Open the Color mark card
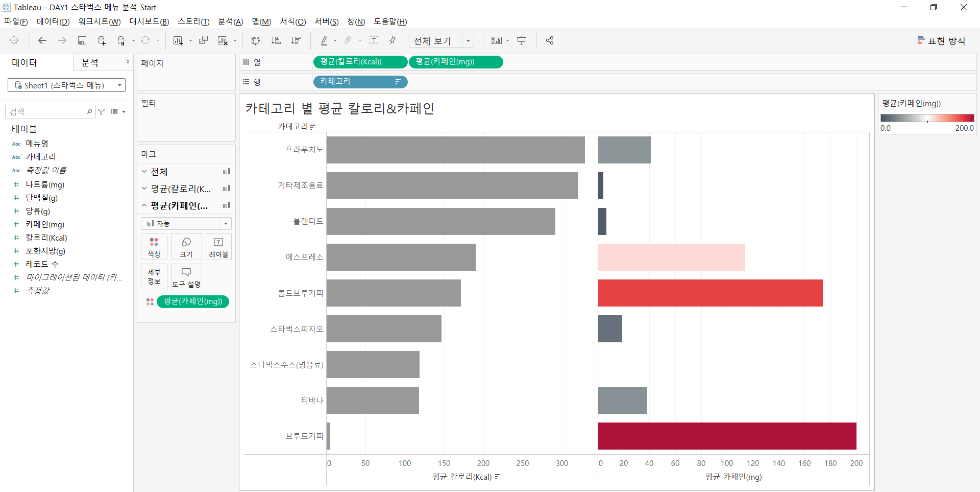 coord(154,247)
